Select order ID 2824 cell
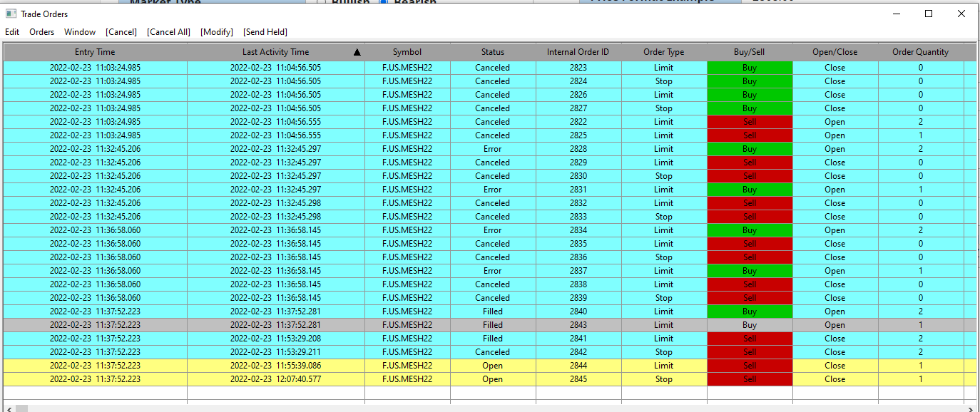The image size is (980, 412). [578, 81]
